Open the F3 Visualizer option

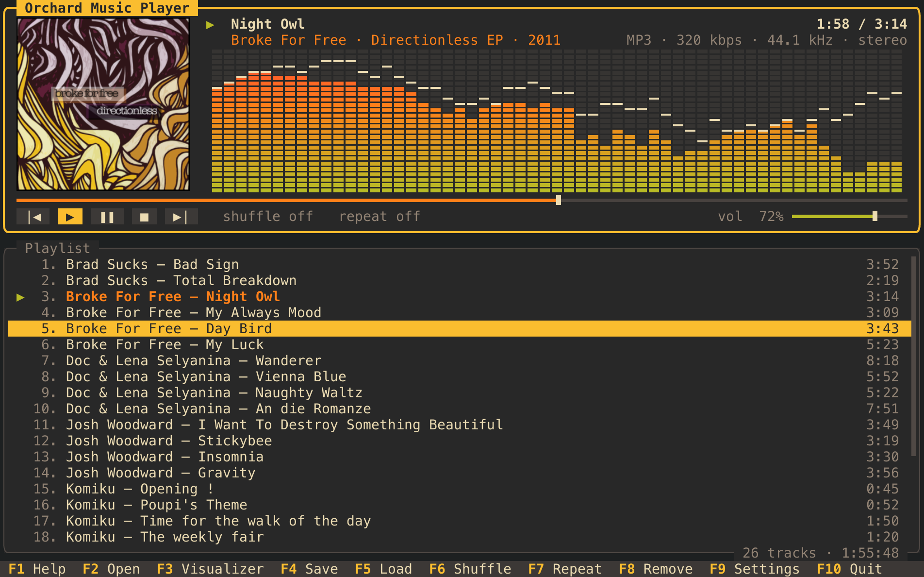210,569
